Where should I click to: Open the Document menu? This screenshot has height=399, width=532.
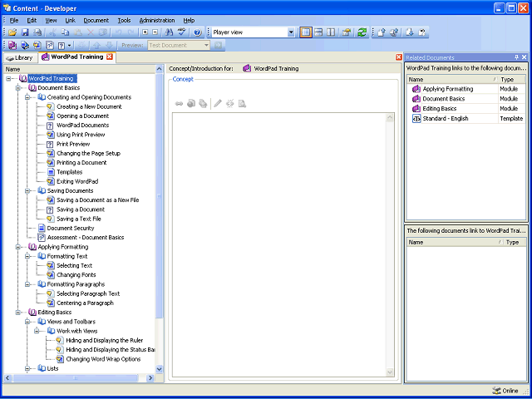click(96, 20)
